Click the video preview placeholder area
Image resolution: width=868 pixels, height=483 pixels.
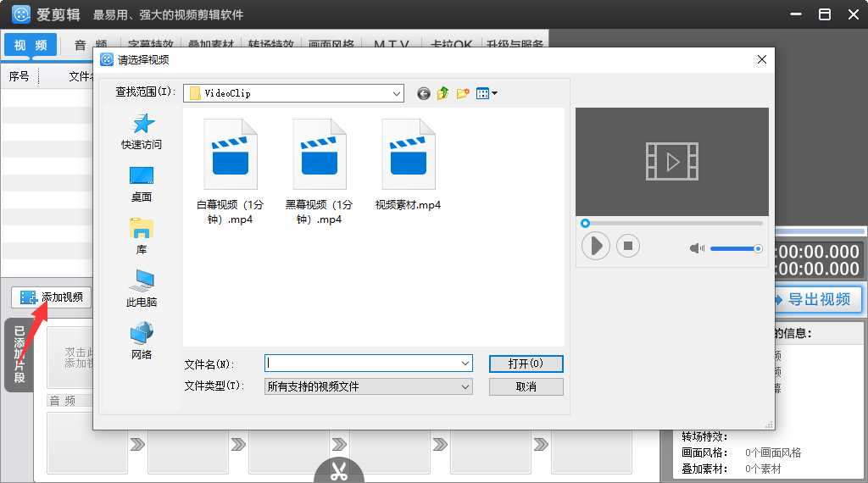click(x=672, y=162)
